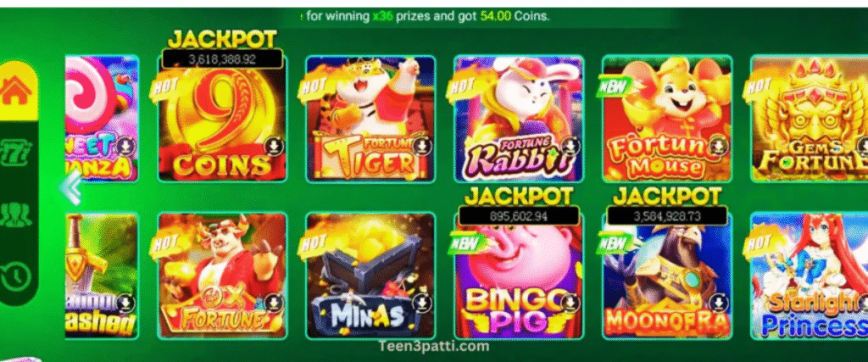
Task: Download the Minas game
Action: click(x=422, y=303)
